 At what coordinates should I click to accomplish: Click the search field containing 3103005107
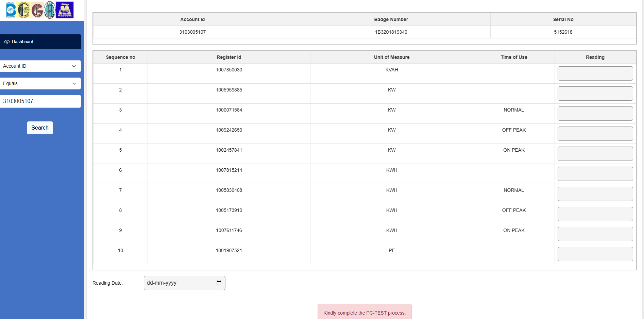pyautogui.click(x=40, y=101)
